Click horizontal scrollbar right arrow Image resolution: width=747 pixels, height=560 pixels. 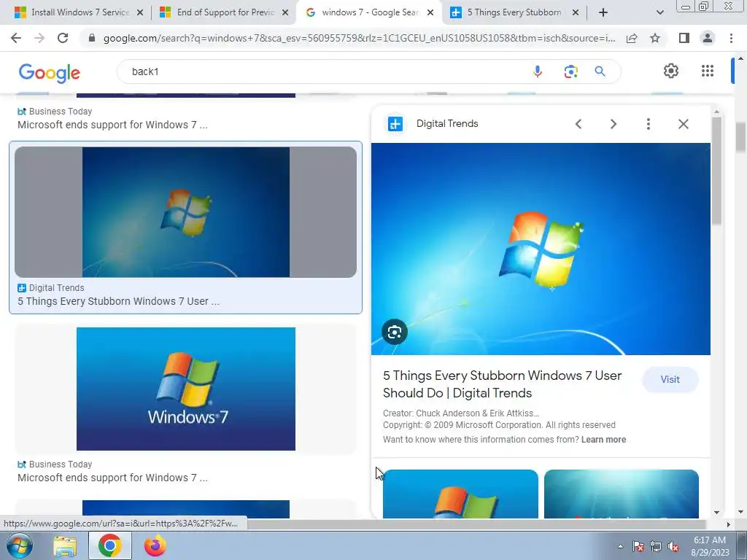[729, 524]
